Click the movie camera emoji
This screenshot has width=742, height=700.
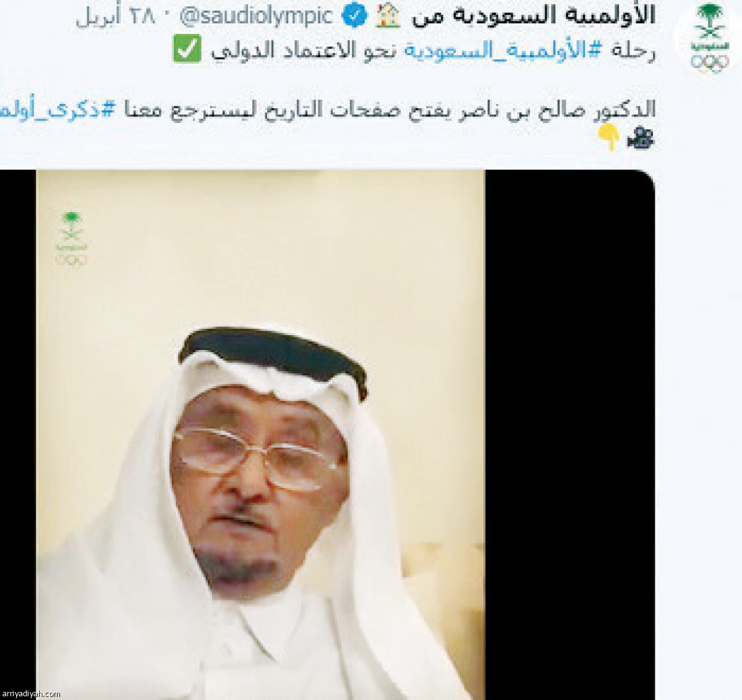[x=641, y=138]
